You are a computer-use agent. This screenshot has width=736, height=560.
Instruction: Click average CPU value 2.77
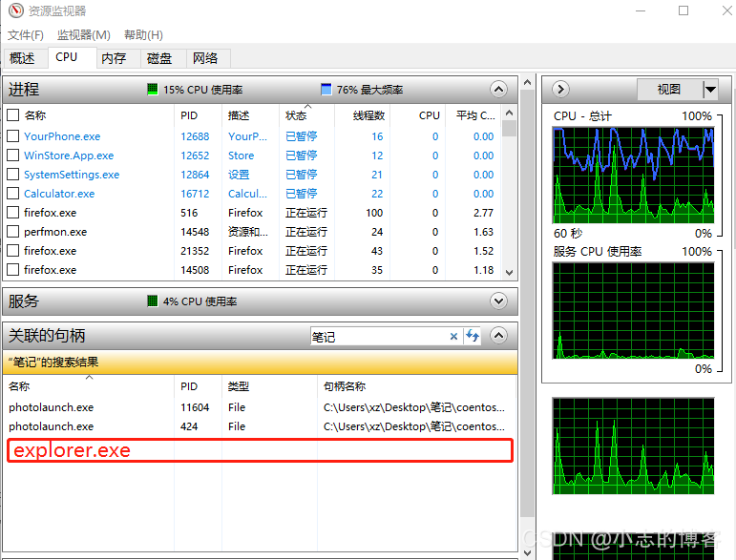pos(483,213)
